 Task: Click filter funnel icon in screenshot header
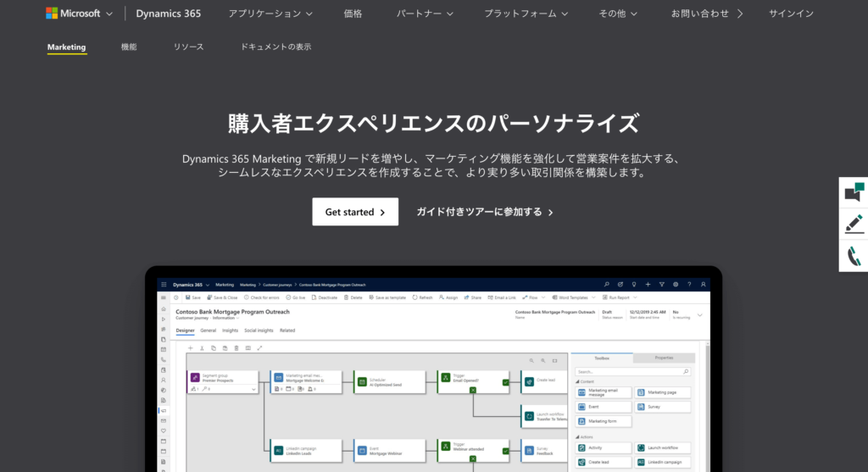pyautogui.click(x=661, y=285)
